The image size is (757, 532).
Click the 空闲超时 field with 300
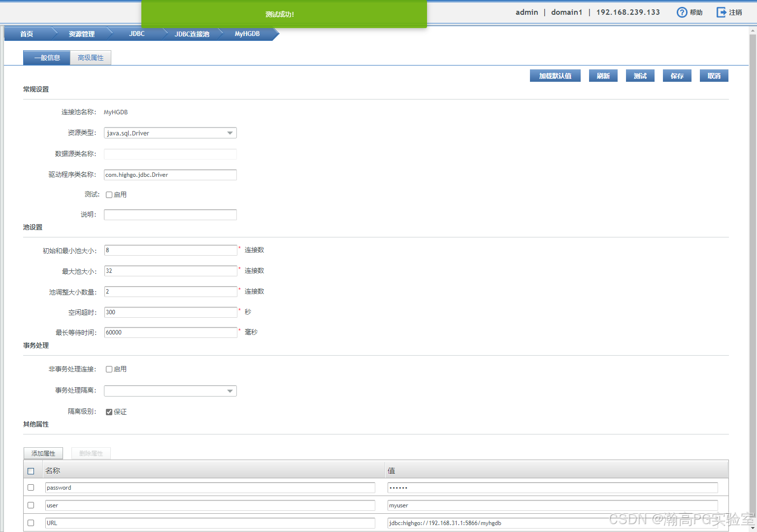tap(170, 312)
